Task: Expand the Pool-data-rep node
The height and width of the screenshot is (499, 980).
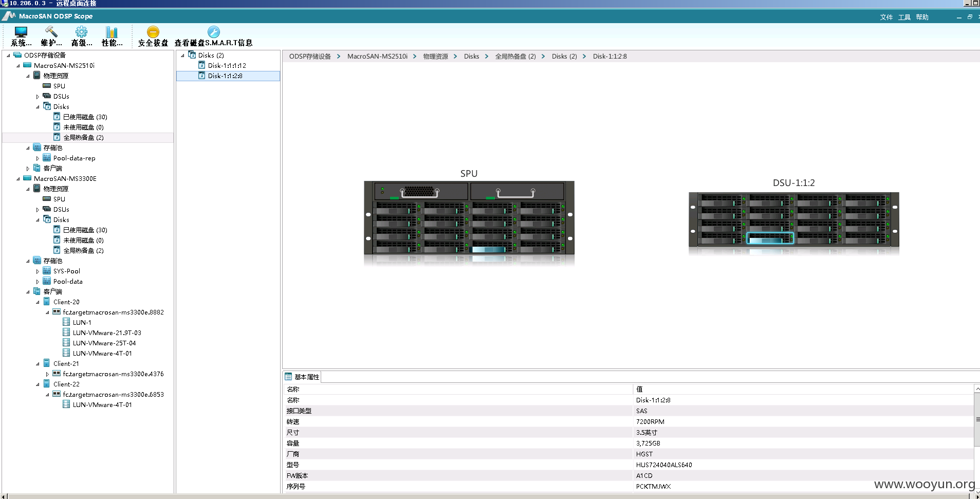Action: pos(38,158)
